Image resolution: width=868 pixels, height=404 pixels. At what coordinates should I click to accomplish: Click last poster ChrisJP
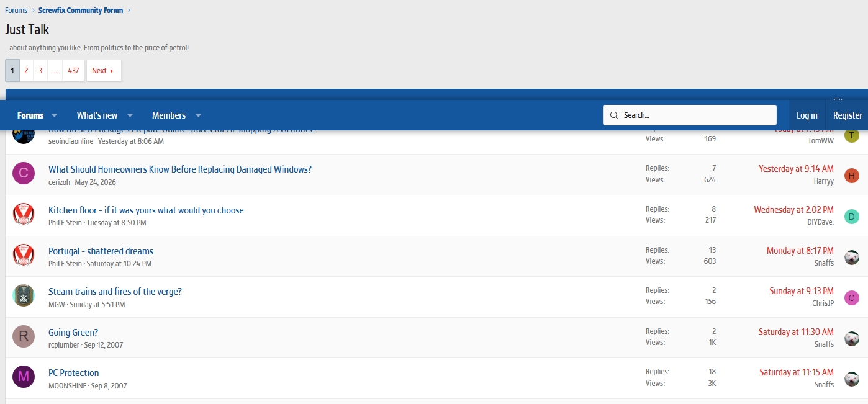pyautogui.click(x=823, y=303)
